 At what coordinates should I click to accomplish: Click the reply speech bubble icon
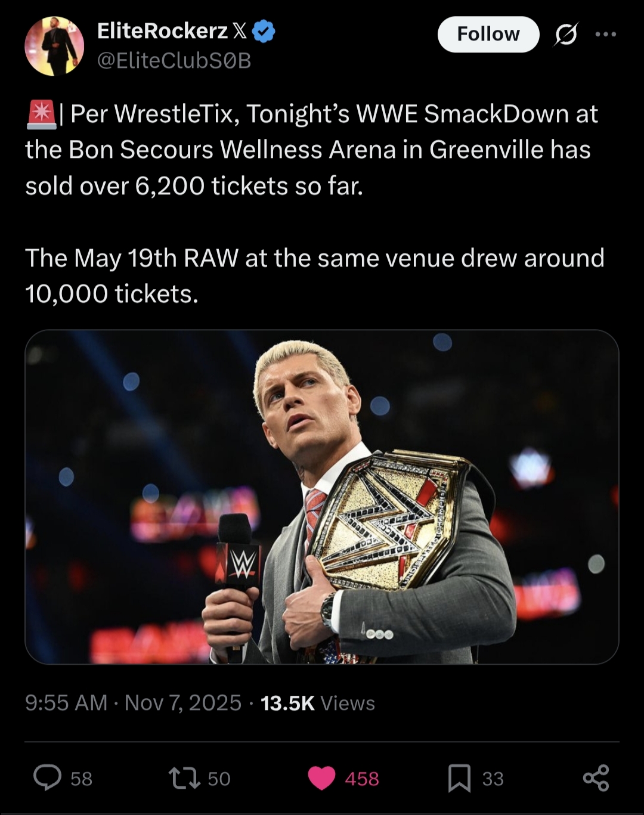click(47, 778)
